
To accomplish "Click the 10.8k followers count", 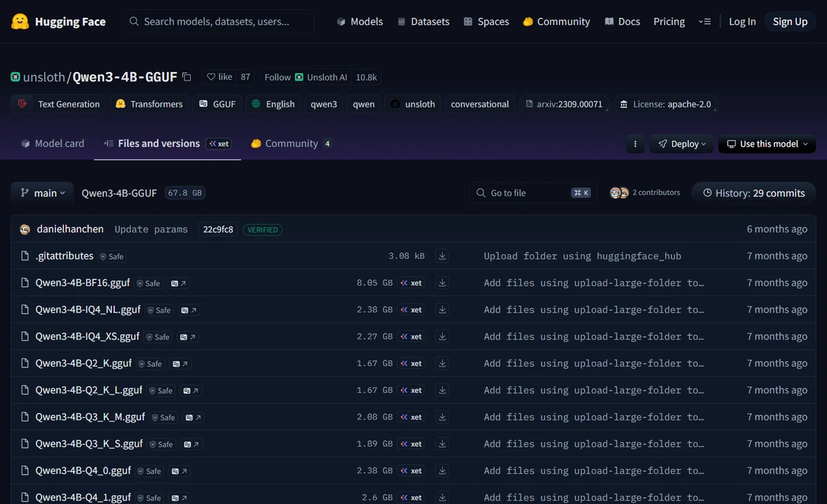I will (x=366, y=77).
